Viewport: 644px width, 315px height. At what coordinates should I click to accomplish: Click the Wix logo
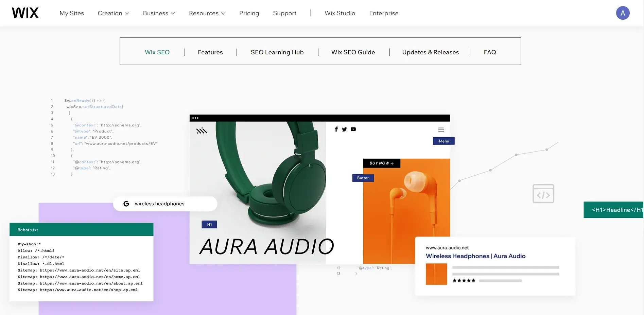tap(25, 13)
